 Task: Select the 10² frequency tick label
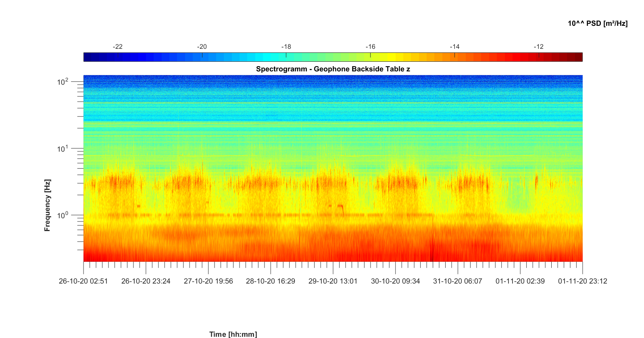pos(63,82)
